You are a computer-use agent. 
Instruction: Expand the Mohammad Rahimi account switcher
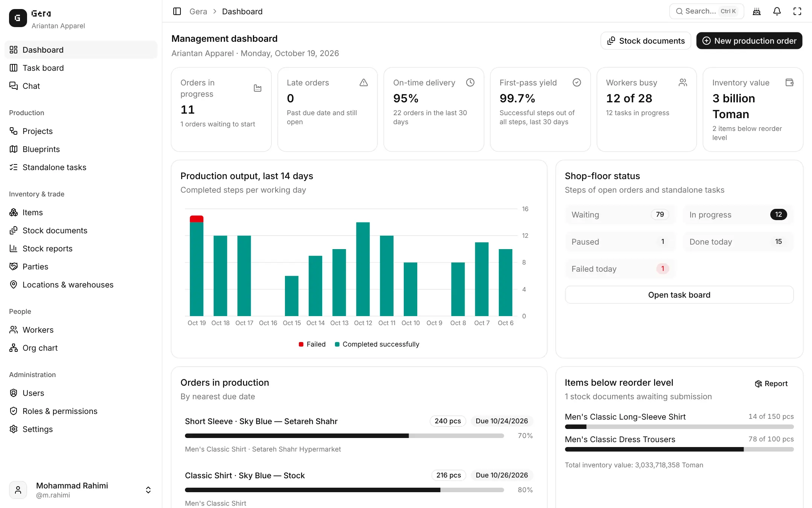pyautogui.click(x=148, y=490)
